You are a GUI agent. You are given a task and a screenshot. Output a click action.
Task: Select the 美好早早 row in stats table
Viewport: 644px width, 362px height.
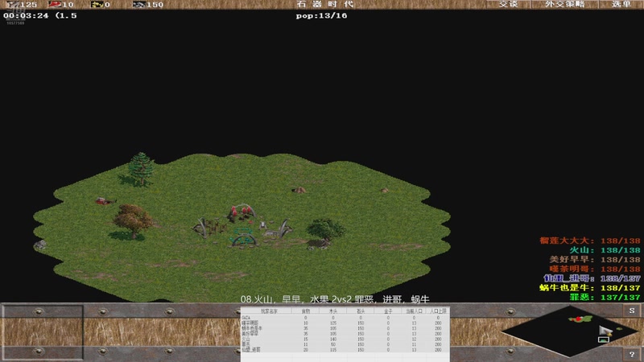point(345,334)
